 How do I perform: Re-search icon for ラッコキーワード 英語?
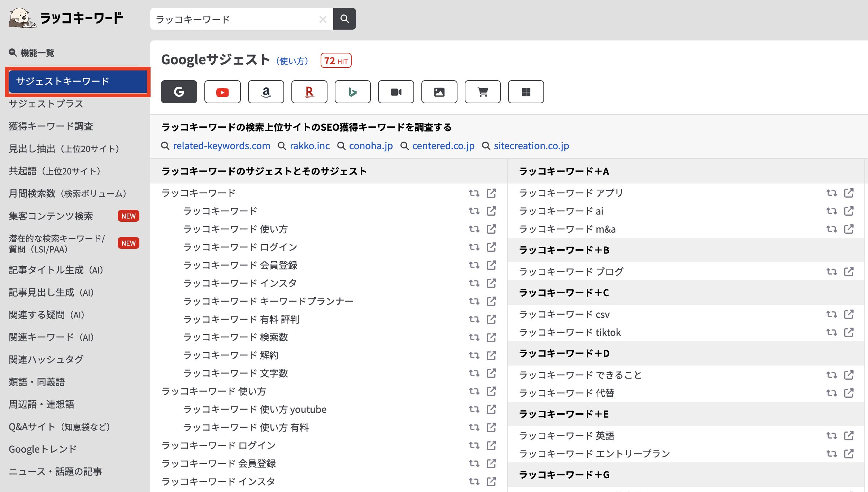832,436
